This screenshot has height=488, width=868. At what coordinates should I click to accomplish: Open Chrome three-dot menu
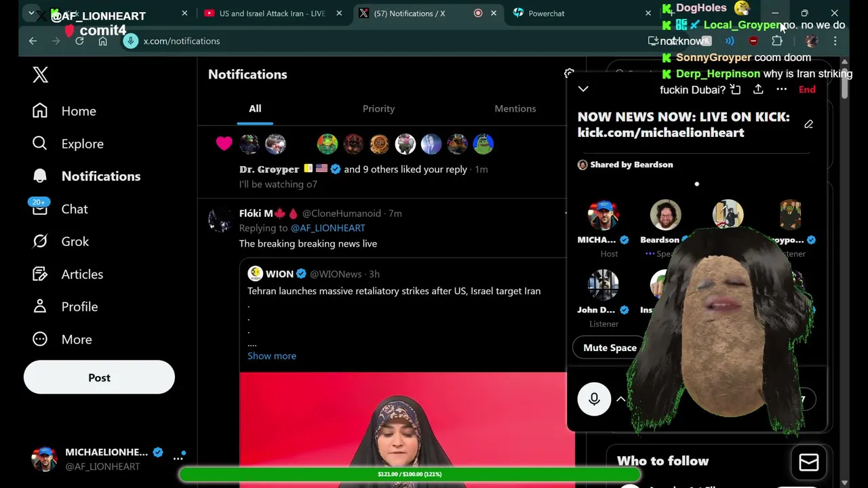coord(835,41)
